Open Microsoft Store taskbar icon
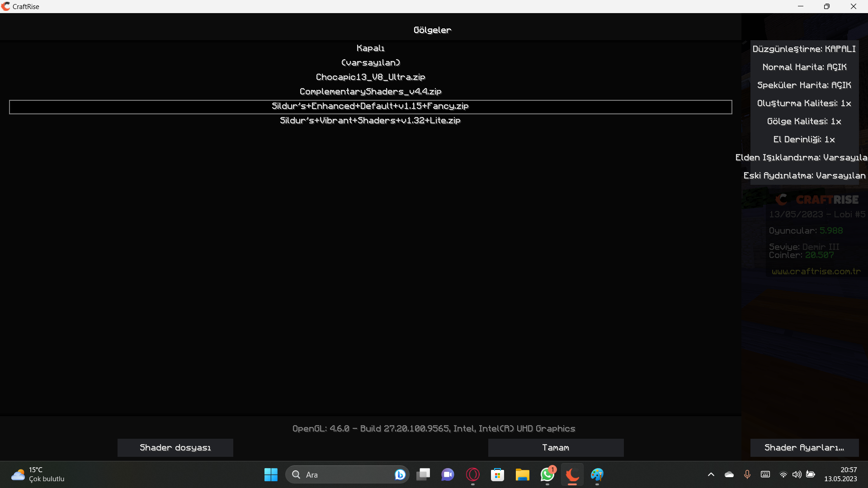Viewport: 868px width, 488px height. [498, 474]
